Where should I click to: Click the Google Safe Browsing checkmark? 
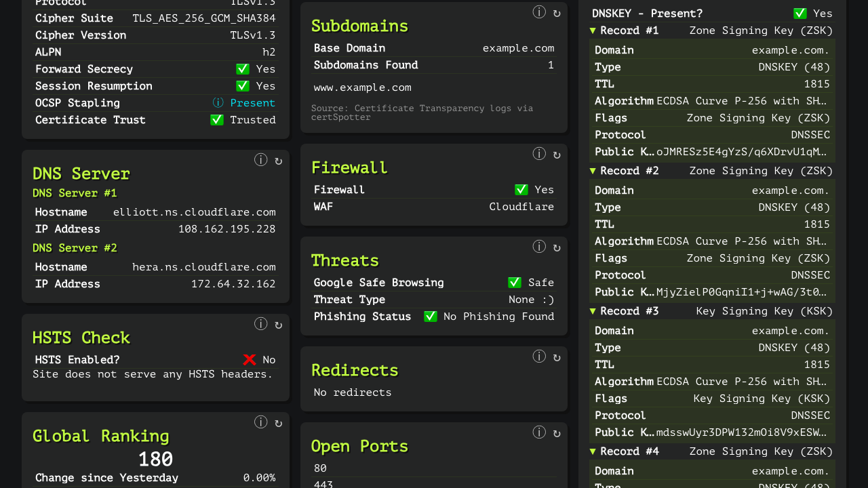pyautogui.click(x=515, y=283)
